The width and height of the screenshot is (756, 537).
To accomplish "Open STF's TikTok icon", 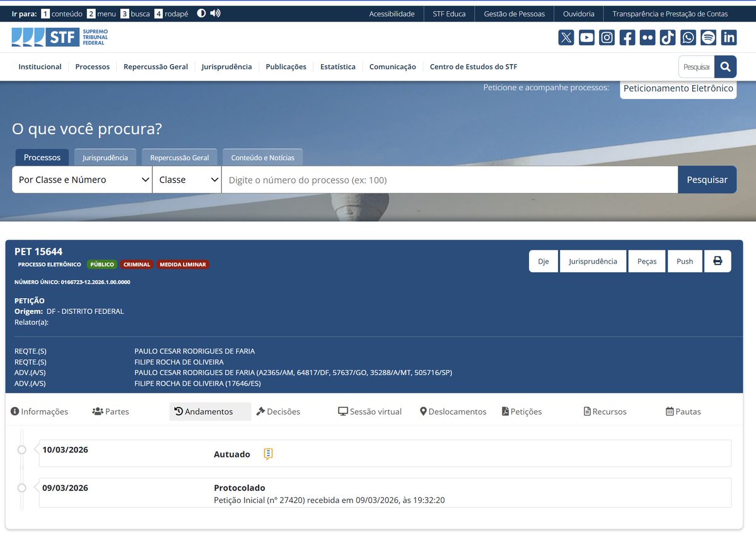I will (667, 37).
